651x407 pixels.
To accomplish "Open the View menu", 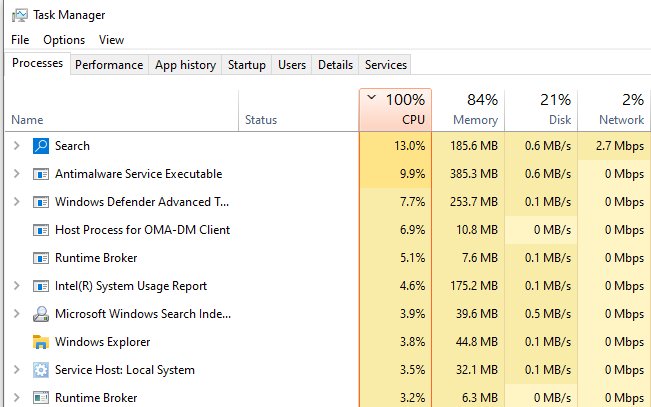I will [111, 40].
